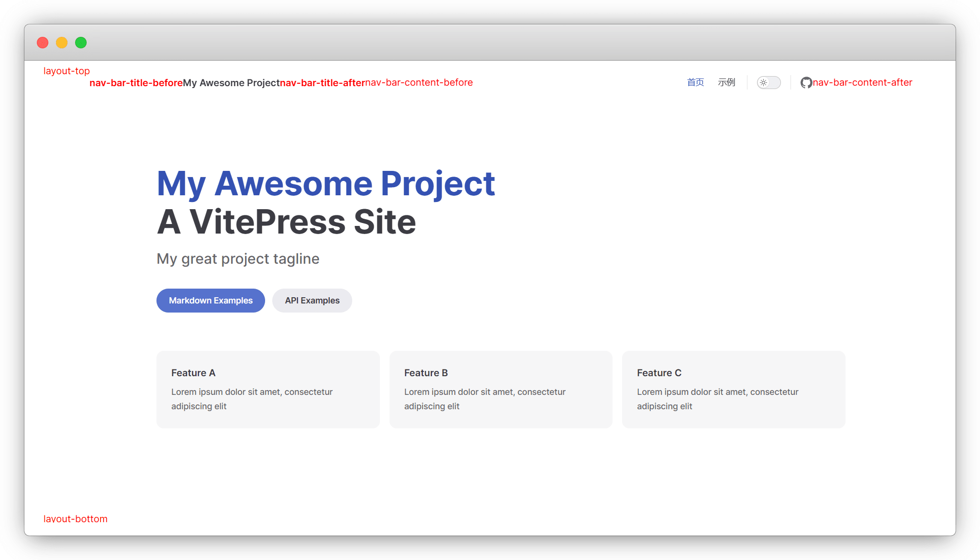Click the yellow minimize window button
Image resolution: width=980 pixels, height=560 pixels.
click(62, 43)
